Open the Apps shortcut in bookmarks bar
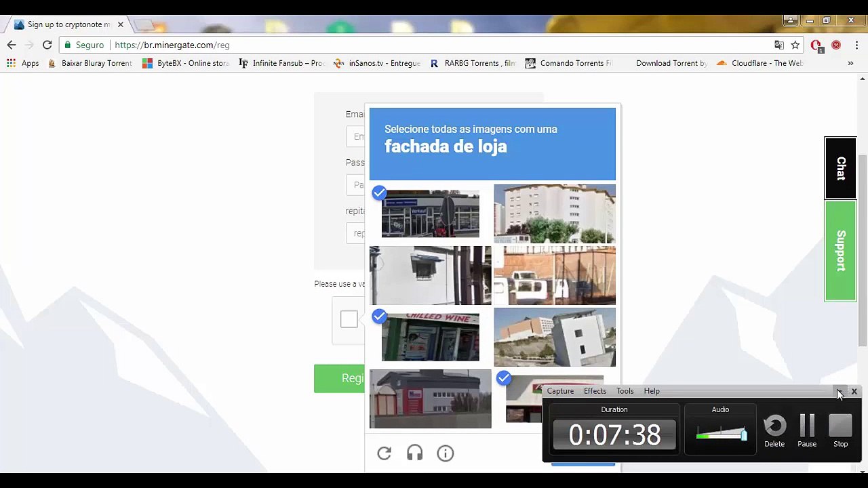 [x=23, y=63]
